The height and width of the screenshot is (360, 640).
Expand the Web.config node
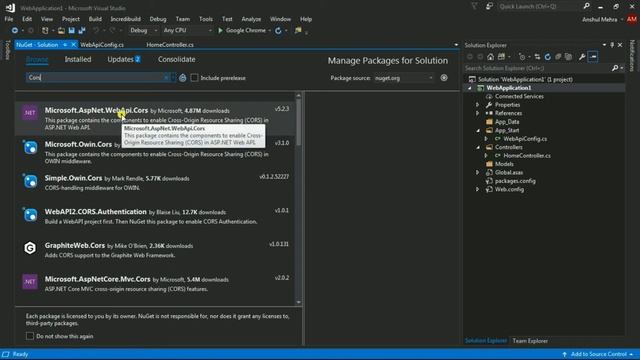pyautogui.click(x=478, y=189)
